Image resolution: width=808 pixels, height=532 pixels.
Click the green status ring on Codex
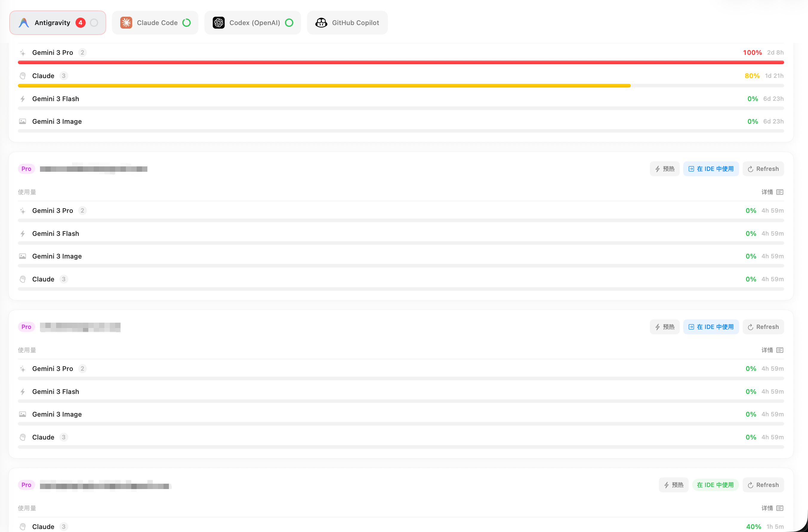(289, 23)
